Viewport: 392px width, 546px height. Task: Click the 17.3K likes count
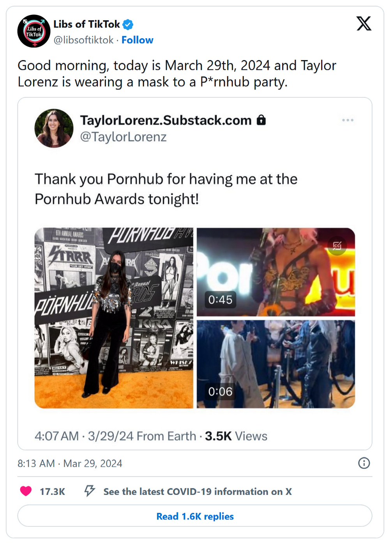[x=52, y=491]
